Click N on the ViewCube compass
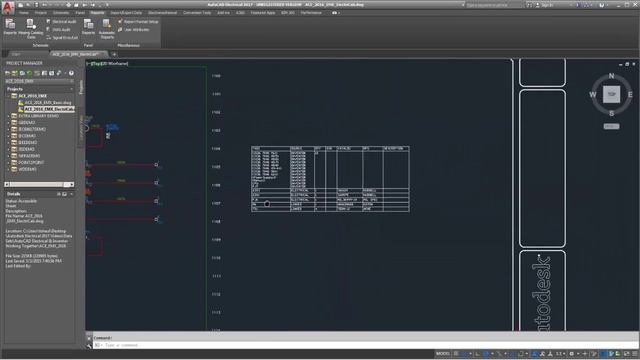The width and height of the screenshot is (640, 360). 611,76
